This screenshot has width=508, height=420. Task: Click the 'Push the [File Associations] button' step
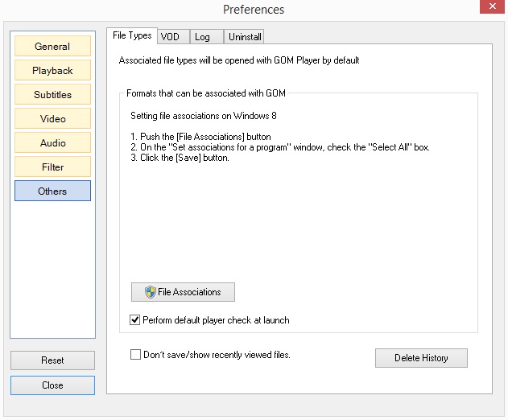coord(200,136)
